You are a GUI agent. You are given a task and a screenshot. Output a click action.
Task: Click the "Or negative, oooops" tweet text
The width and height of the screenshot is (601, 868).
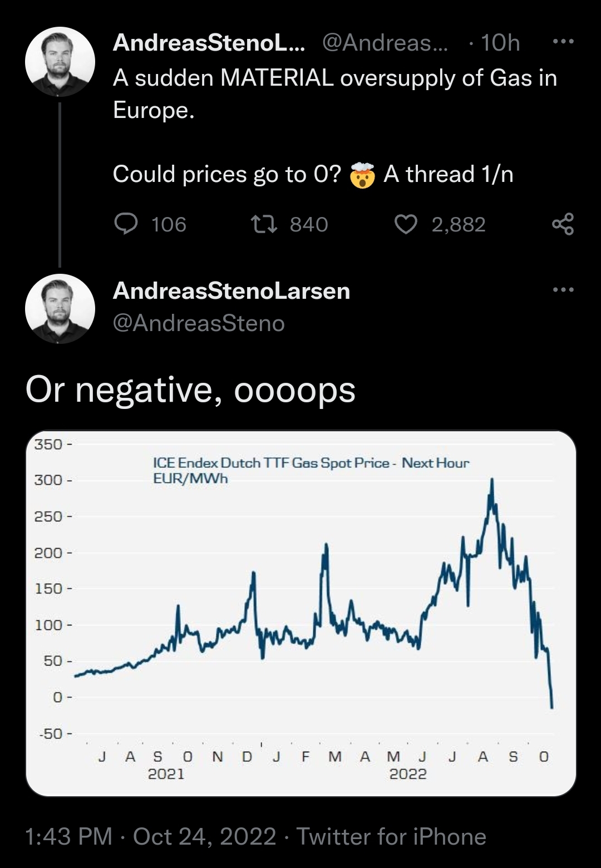190,389
